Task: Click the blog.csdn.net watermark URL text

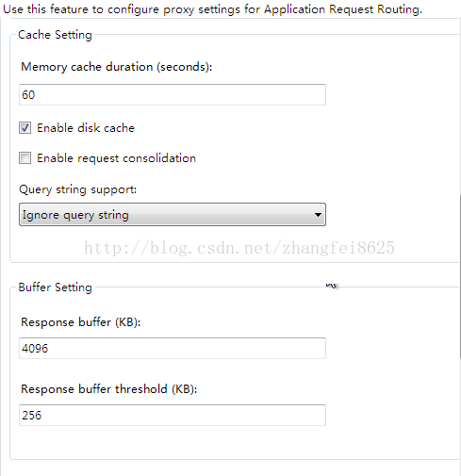Action: click(x=239, y=248)
